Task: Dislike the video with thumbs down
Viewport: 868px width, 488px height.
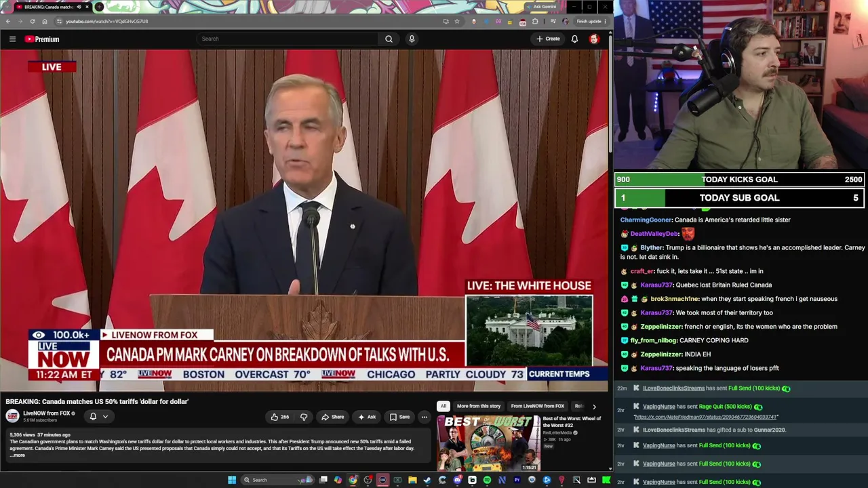Action: tap(304, 417)
